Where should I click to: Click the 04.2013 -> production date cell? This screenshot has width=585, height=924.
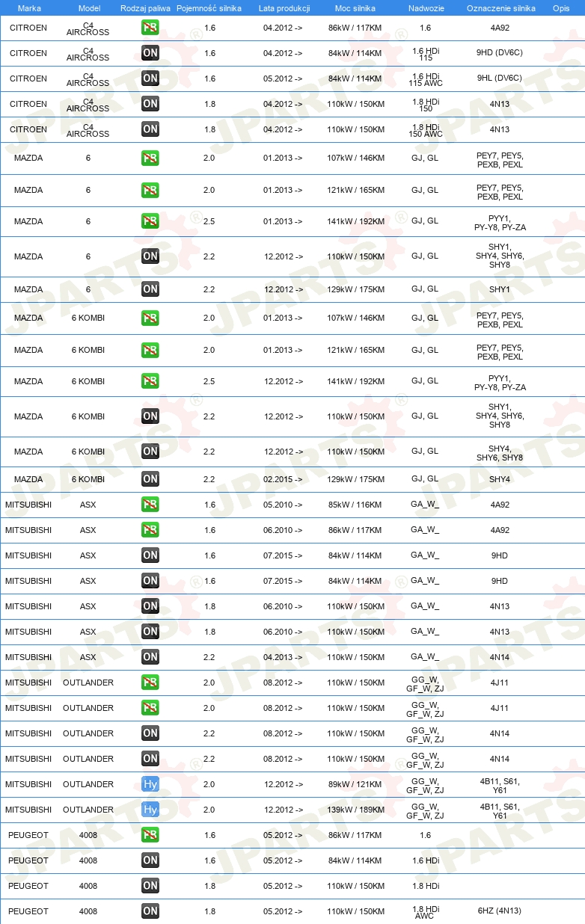point(283,657)
